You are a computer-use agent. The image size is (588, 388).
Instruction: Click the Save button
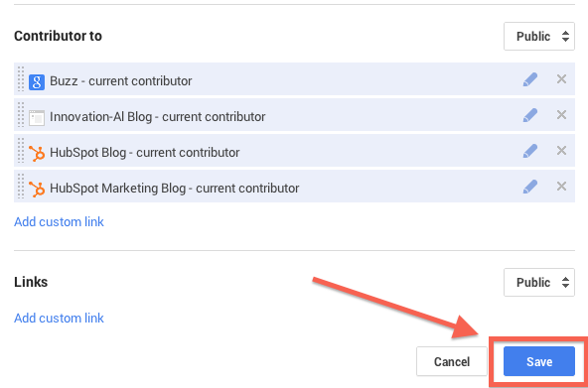pyautogui.click(x=539, y=361)
